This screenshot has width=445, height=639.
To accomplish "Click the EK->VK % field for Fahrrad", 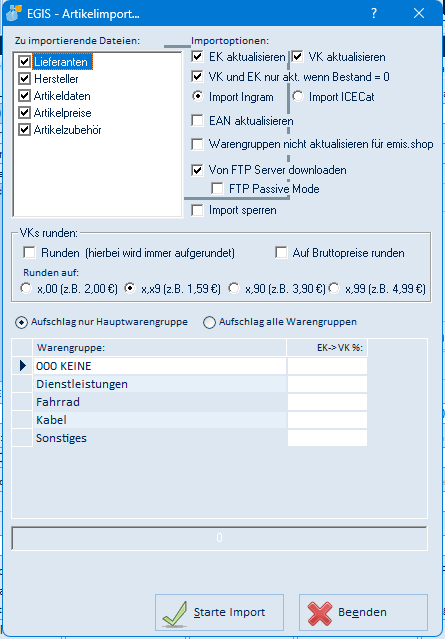I will (x=327, y=402).
